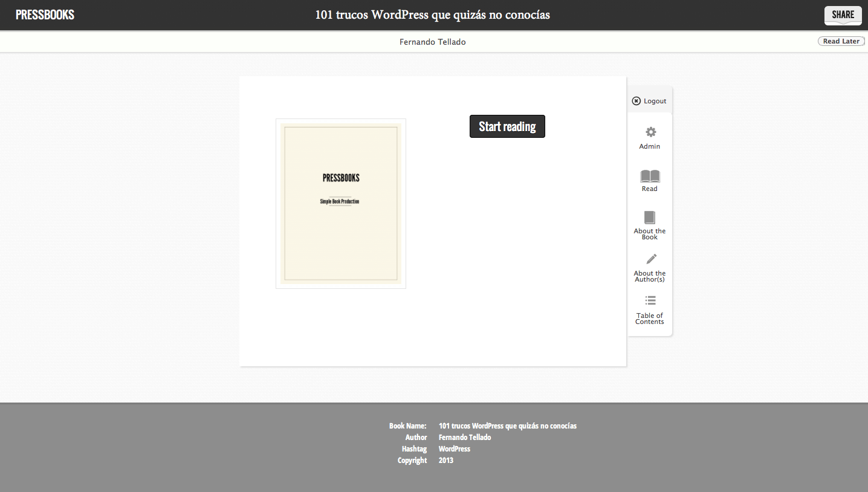Click the open book Read icon

[x=650, y=176]
